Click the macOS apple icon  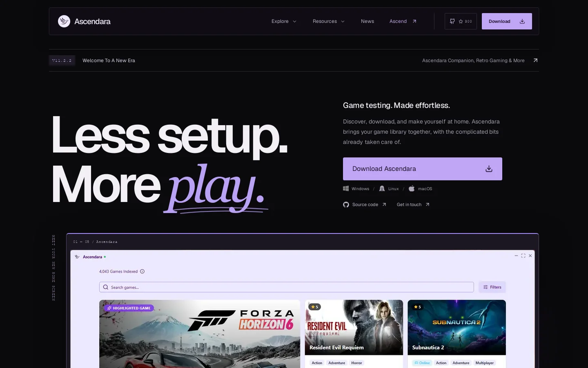pyautogui.click(x=412, y=188)
